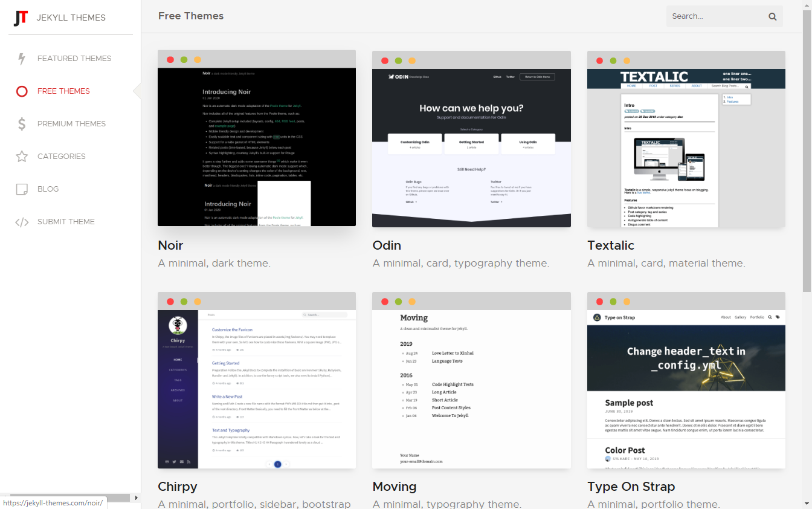Click the Moving theme title
The image size is (812, 509).
point(395,487)
